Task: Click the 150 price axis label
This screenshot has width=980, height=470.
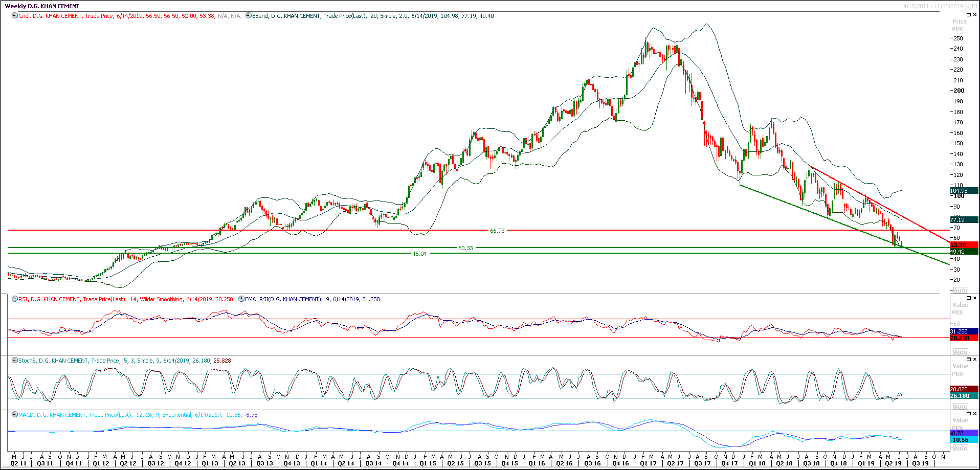Action: pyautogui.click(x=957, y=143)
